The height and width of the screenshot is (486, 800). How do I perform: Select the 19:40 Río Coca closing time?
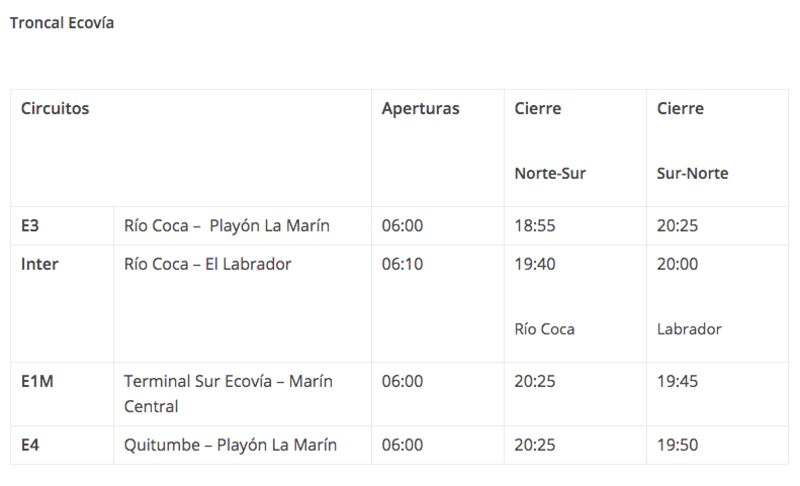pos(535,264)
